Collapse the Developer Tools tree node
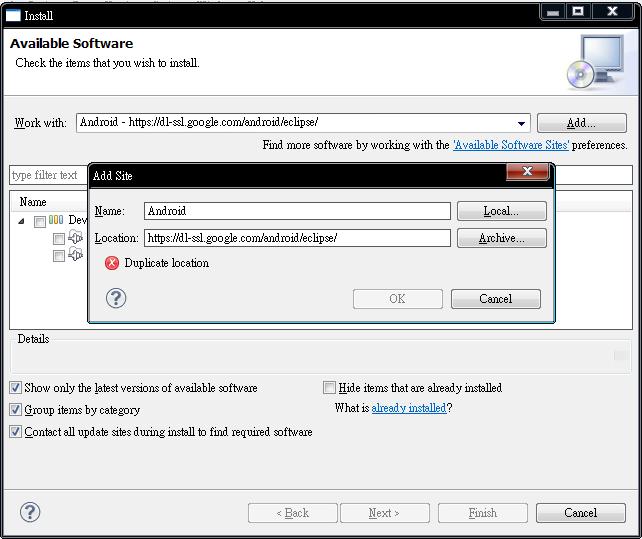The width and height of the screenshot is (642, 539). tap(21, 222)
